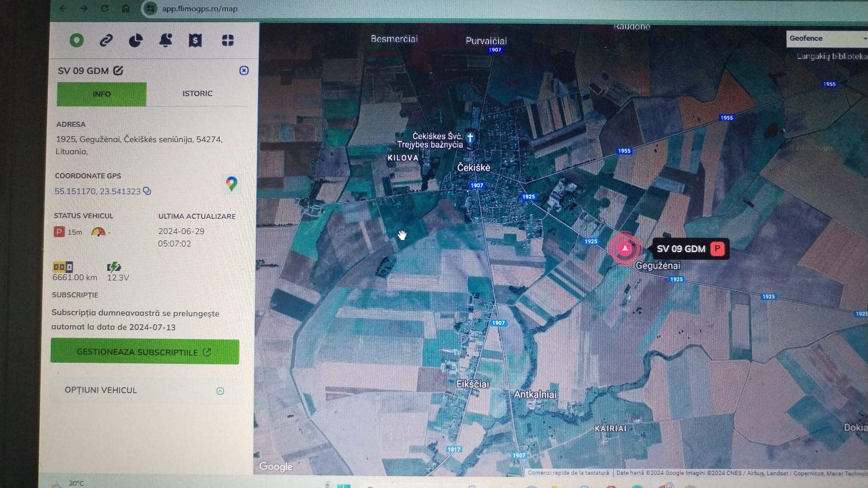
Task: Click the GESTIONEAZA SUBSCRIPTIILE button
Action: coord(145,352)
